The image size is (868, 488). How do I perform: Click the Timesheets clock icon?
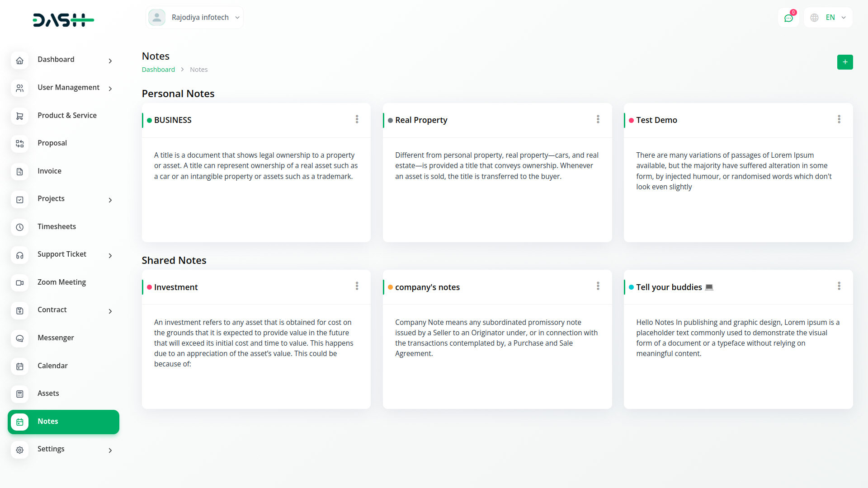pos(20,227)
